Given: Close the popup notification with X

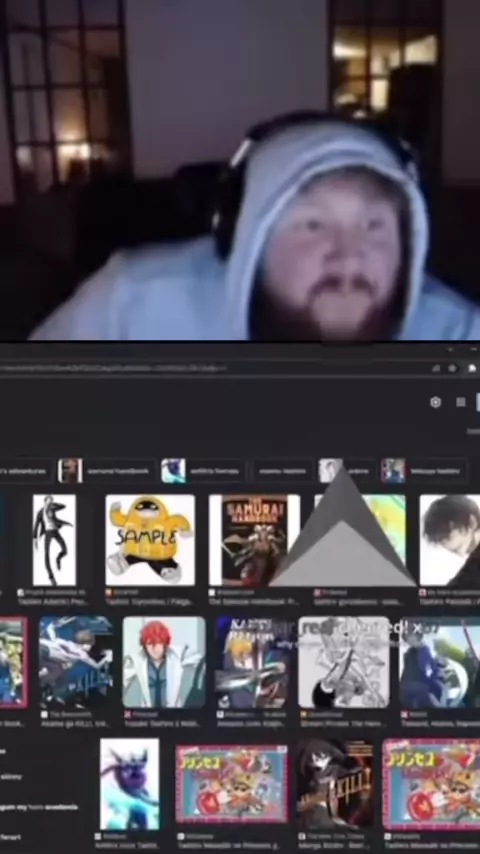Looking at the screenshot, I should click(417, 628).
